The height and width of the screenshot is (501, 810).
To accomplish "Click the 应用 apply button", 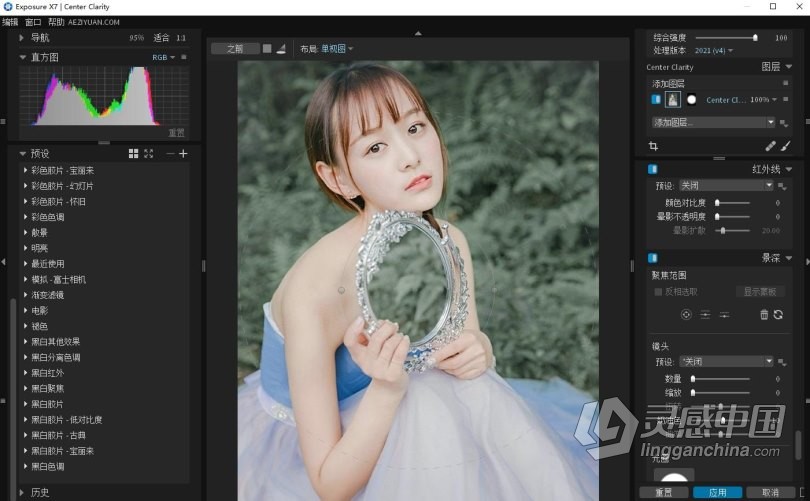I will (x=718, y=492).
